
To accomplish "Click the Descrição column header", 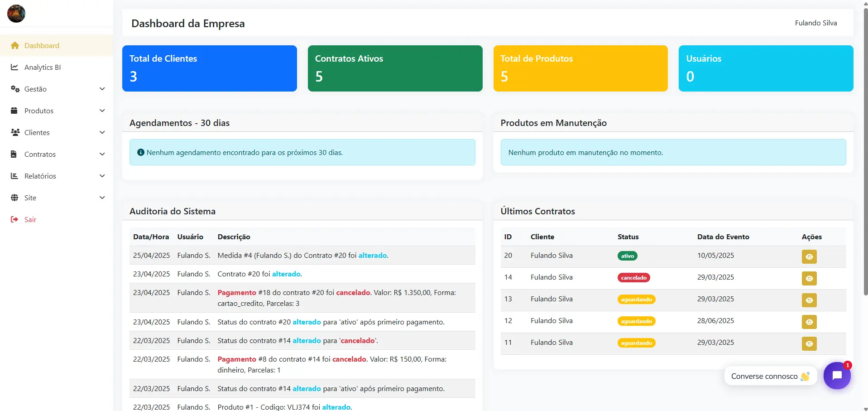I will click(234, 237).
